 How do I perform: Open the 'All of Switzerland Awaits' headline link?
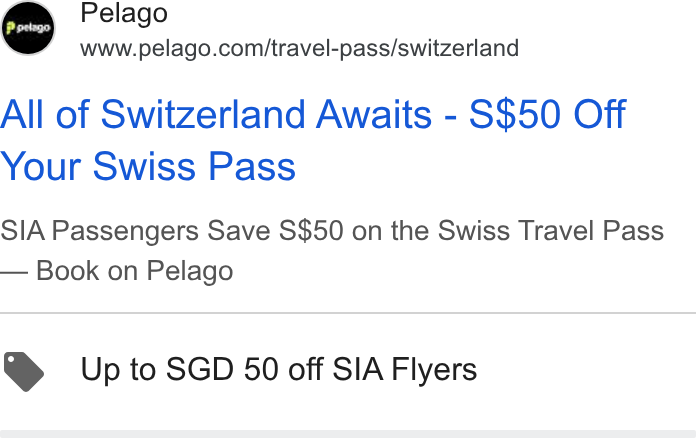tap(216, 114)
